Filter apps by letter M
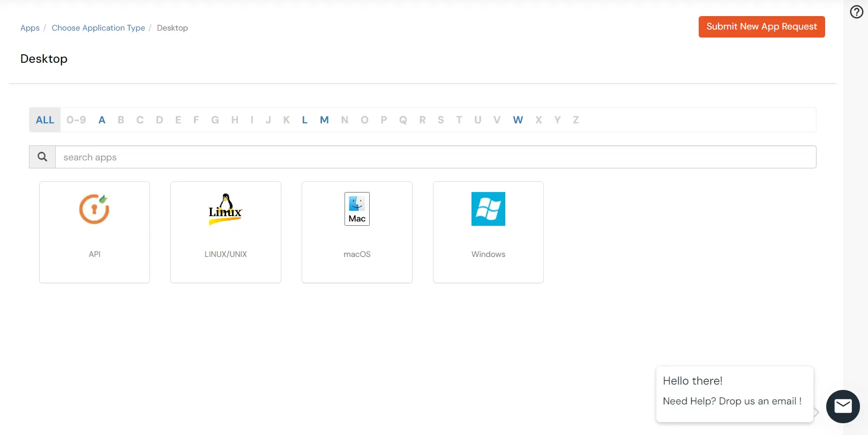The height and width of the screenshot is (435, 868). point(324,120)
